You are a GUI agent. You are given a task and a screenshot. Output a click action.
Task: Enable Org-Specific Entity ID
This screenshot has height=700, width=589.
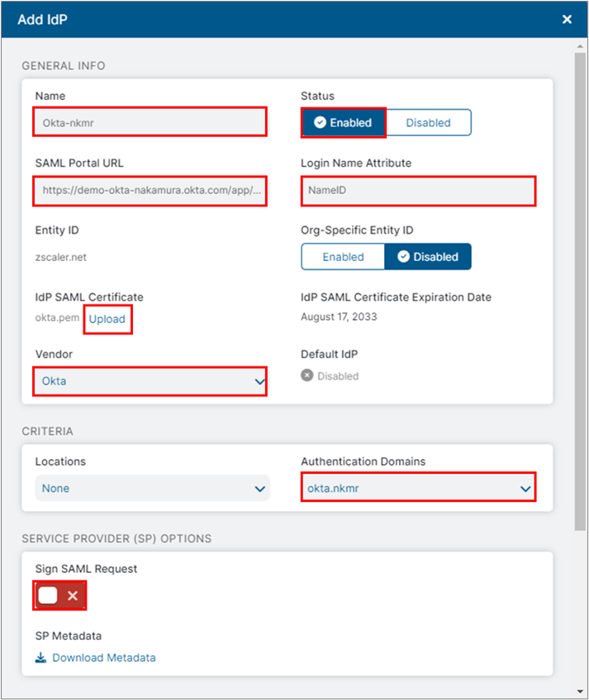[x=343, y=257]
